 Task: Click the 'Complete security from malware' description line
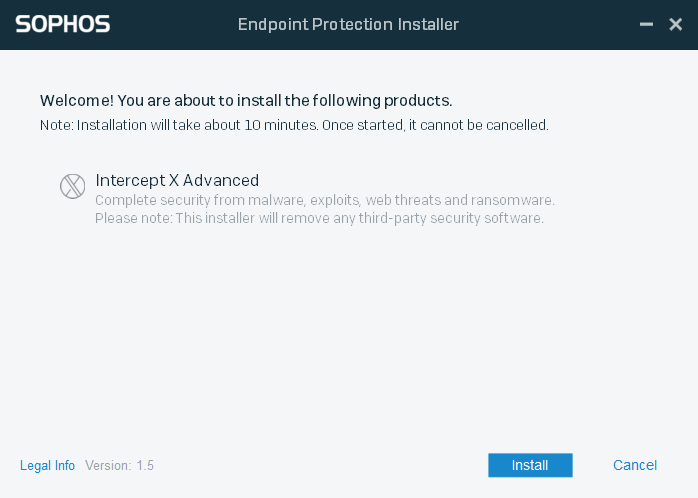324,201
